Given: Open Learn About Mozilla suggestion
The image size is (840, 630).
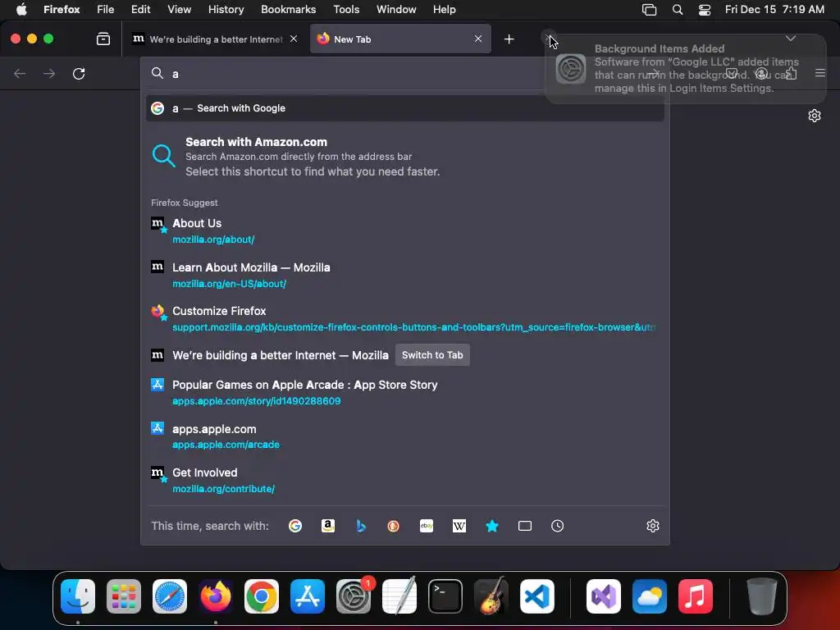Looking at the screenshot, I should pos(405,276).
